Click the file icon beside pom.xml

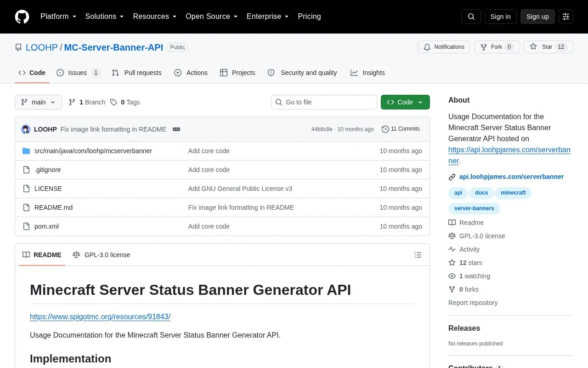tap(26, 226)
